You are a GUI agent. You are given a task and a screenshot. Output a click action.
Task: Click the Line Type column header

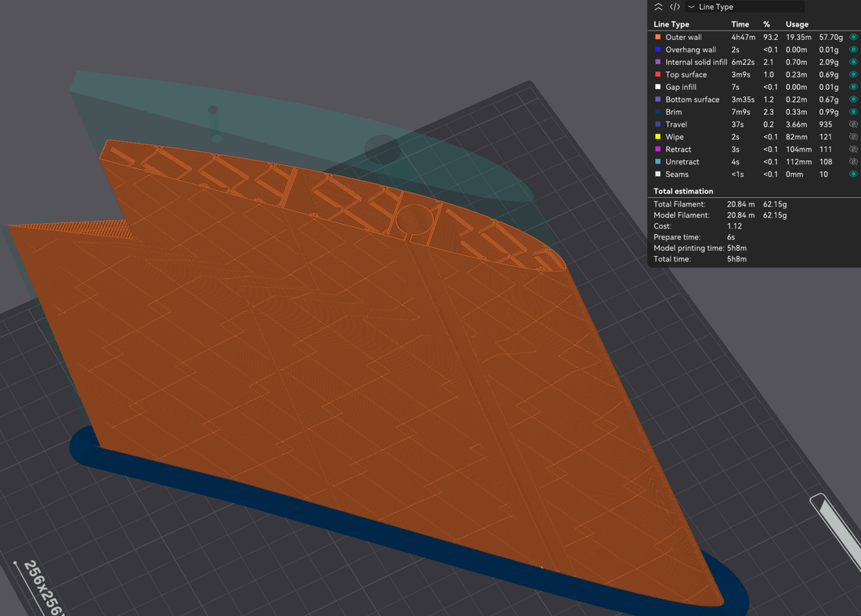(x=671, y=24)
